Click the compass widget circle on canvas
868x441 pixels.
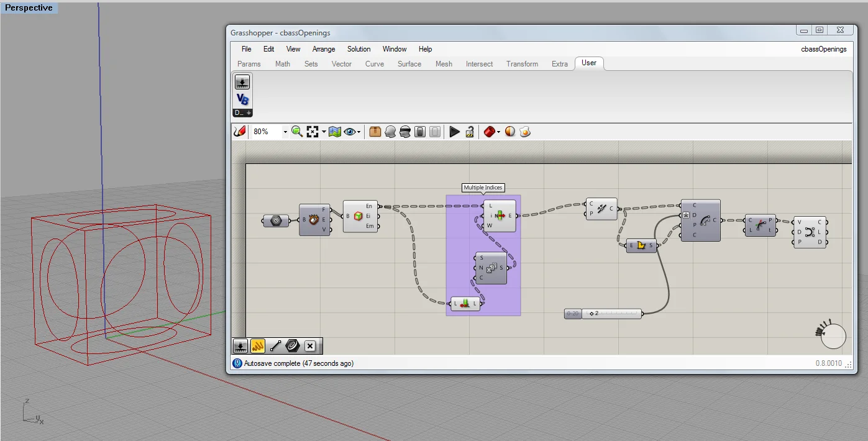(833, 337)
